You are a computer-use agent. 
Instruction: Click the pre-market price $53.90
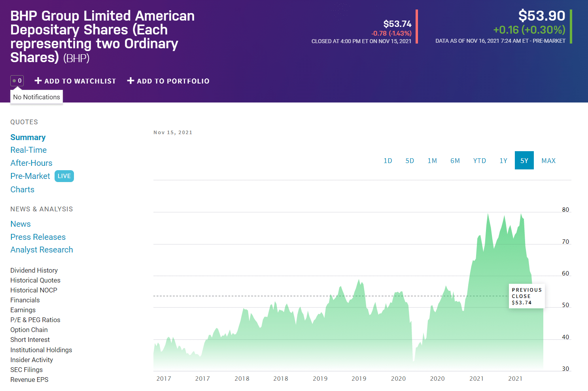pyautogui.click(x=542, y=16)
